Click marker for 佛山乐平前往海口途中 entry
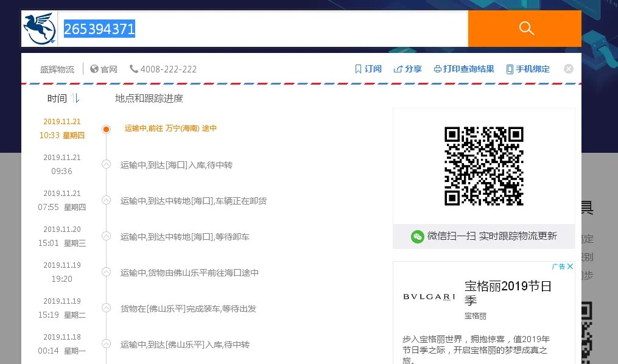This screenshot has width=618, height=364. 106,272
